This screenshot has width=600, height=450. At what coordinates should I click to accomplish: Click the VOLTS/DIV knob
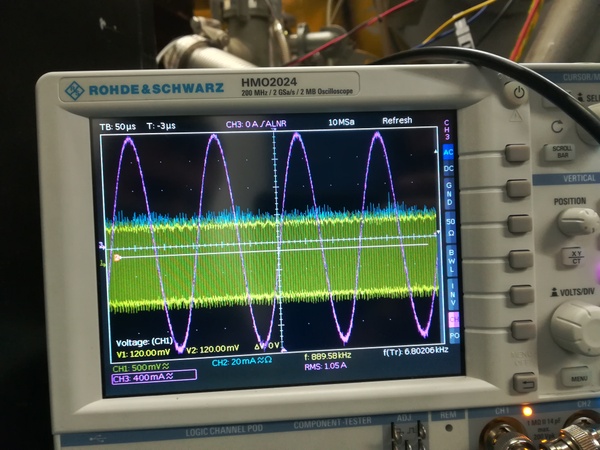(x=576, y=327)
